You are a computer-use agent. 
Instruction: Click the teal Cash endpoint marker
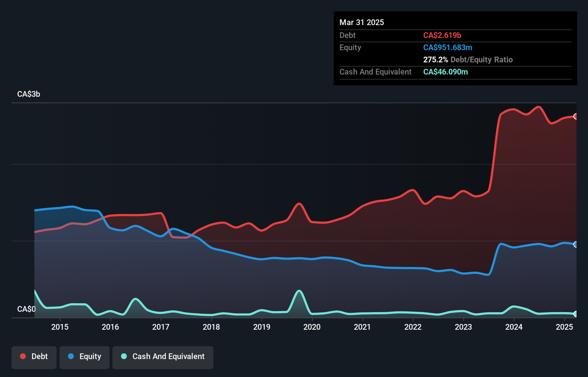pos(576,314)
